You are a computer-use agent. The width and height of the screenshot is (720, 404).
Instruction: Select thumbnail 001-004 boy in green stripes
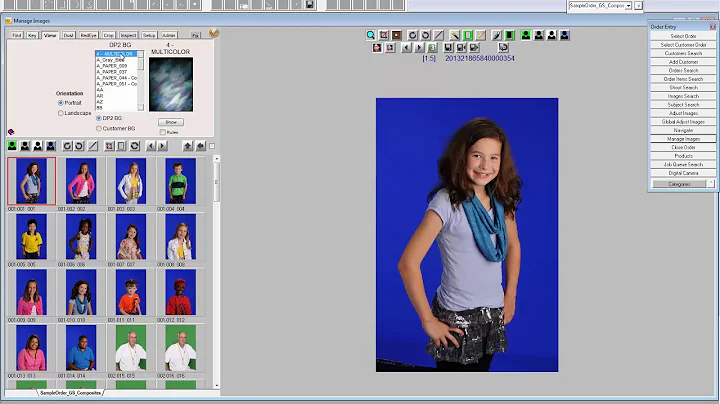pos(180,181)
